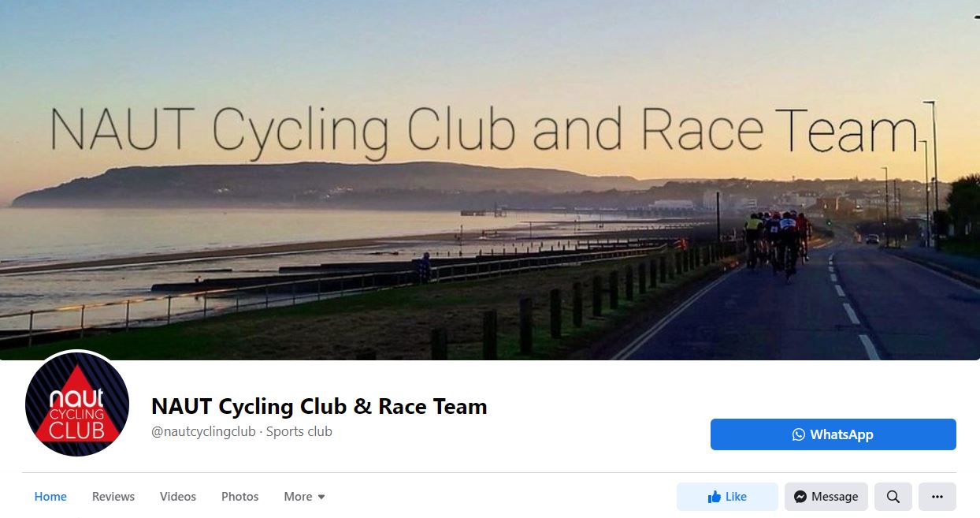The image size is (980, 518).
Task: Open the More menu label
Action: [298, 497]
